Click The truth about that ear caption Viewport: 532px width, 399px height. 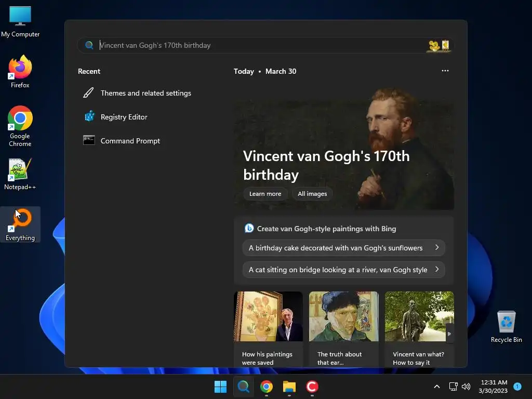(339, 358)
